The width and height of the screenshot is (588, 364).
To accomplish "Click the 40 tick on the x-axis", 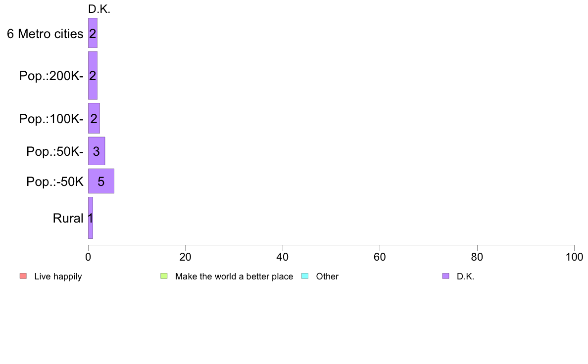I will (x=283, y=257).
